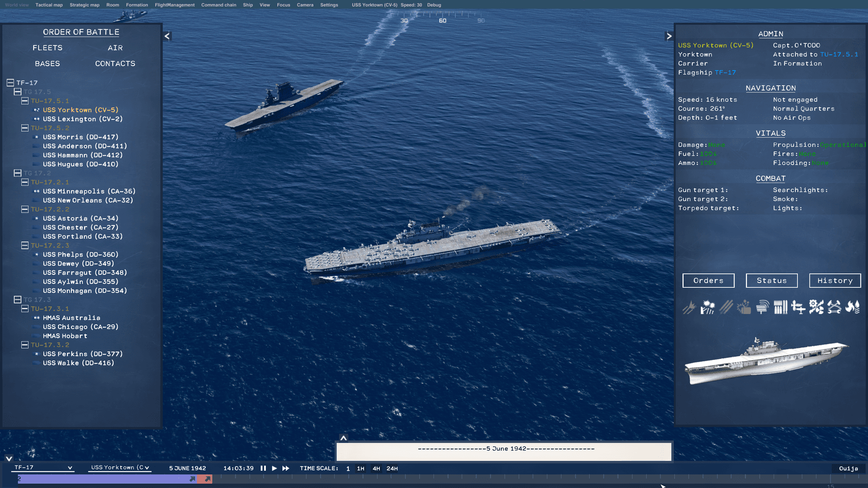Select USS Lexington (CV-2) in tree
868x488 pixels.
pyautogui.click(x=83, y=119)
